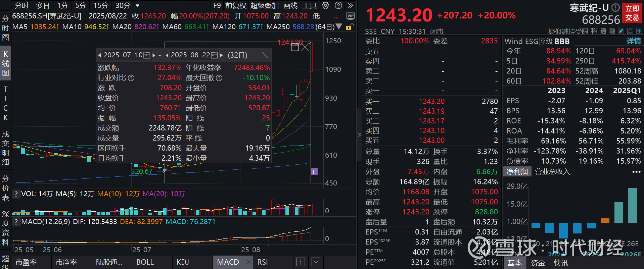Click the bell alert icon
Screen dimensions: 644x269
(x=630, y=31)
